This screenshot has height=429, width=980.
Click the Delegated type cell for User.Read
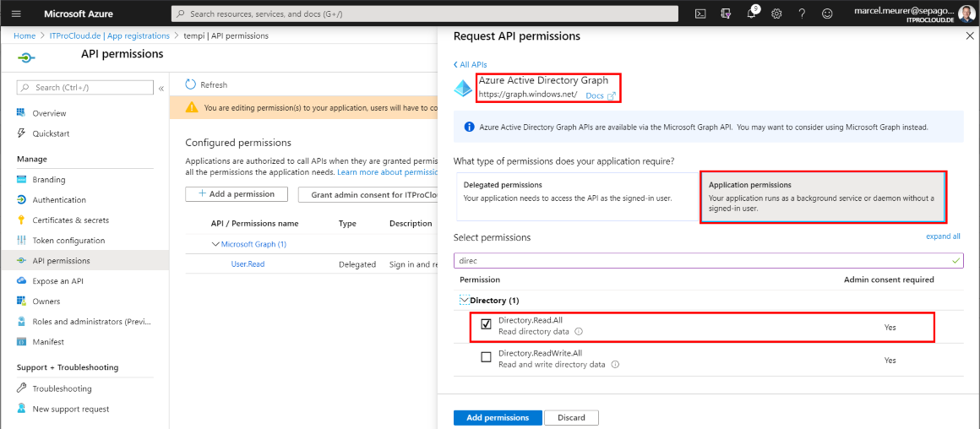pyautogui.click(x=357, y=264)
